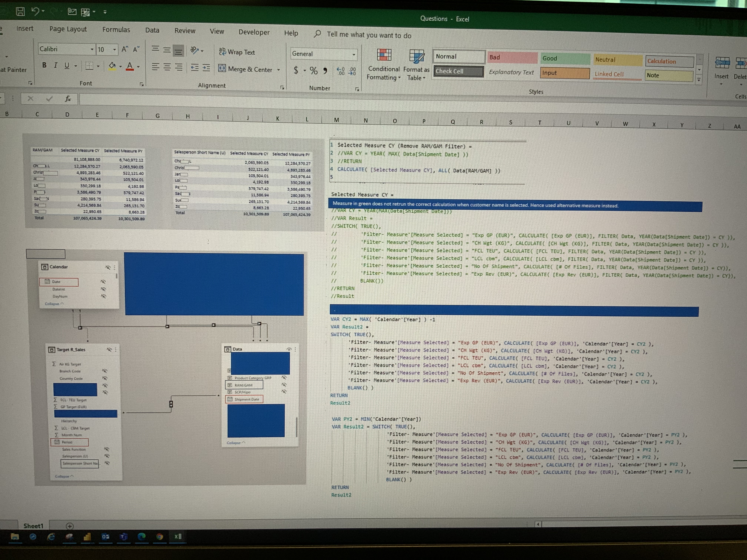Click the Font Color A icon

(x=130, y=66)
